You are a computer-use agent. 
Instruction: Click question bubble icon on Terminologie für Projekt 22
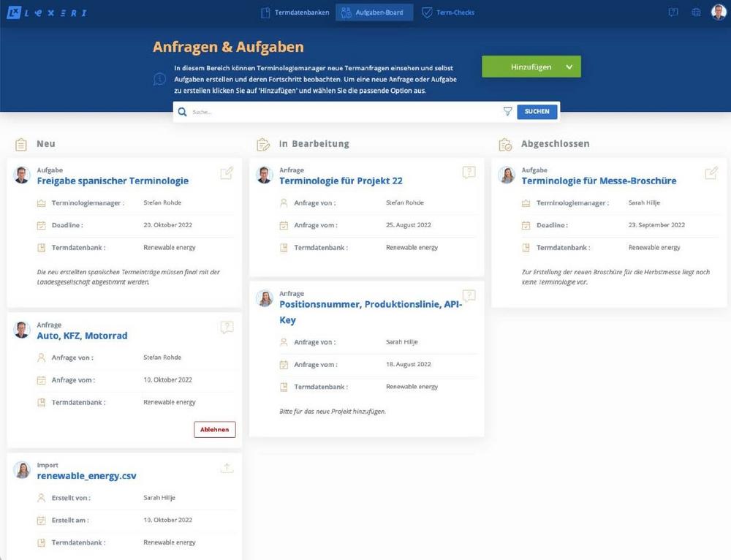tap(469, 173)
